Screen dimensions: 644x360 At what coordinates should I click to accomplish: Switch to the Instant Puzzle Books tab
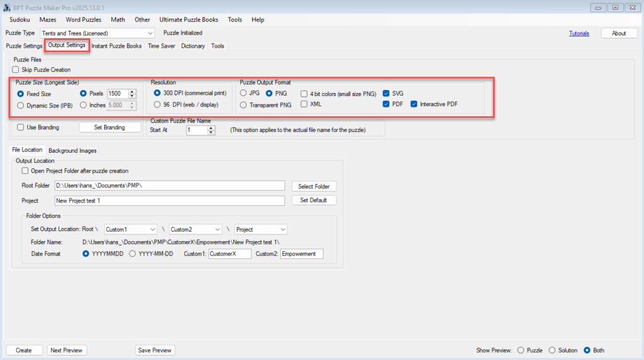point(116,46)
